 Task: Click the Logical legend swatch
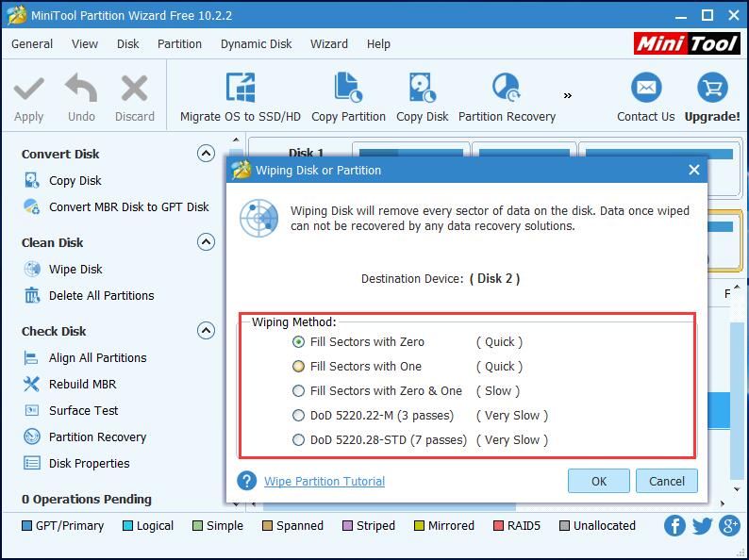pos(127,526)
